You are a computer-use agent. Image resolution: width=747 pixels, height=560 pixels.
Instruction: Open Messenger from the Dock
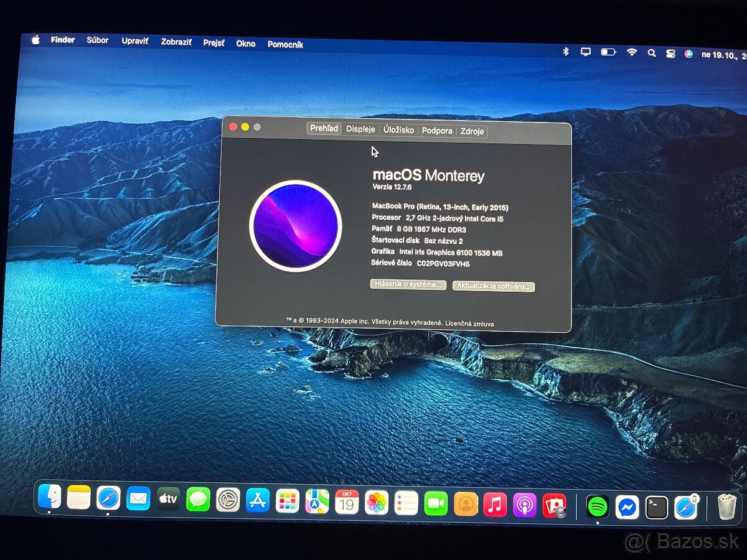click(x=627, y=507)
